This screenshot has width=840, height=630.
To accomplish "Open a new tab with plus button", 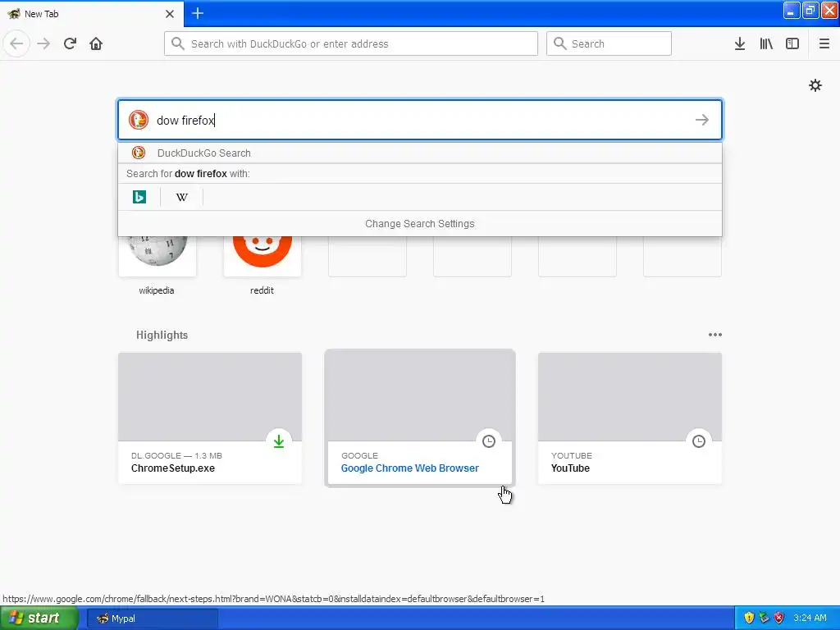I will (x=198, y=13).
